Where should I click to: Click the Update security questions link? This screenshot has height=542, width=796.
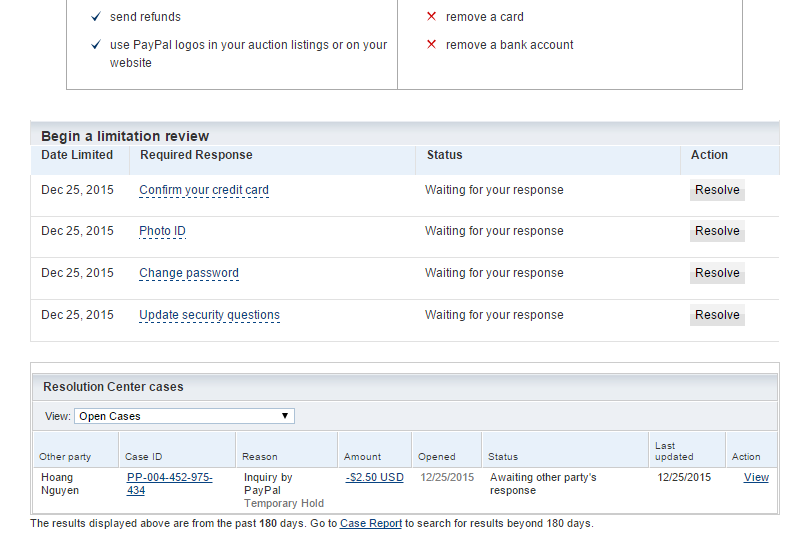209,315
